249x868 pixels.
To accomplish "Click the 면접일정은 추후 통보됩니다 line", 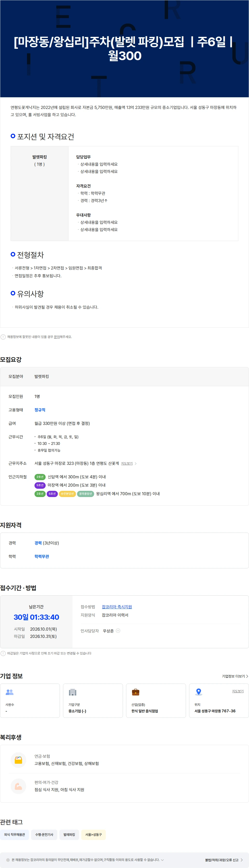I will point(38,276).
